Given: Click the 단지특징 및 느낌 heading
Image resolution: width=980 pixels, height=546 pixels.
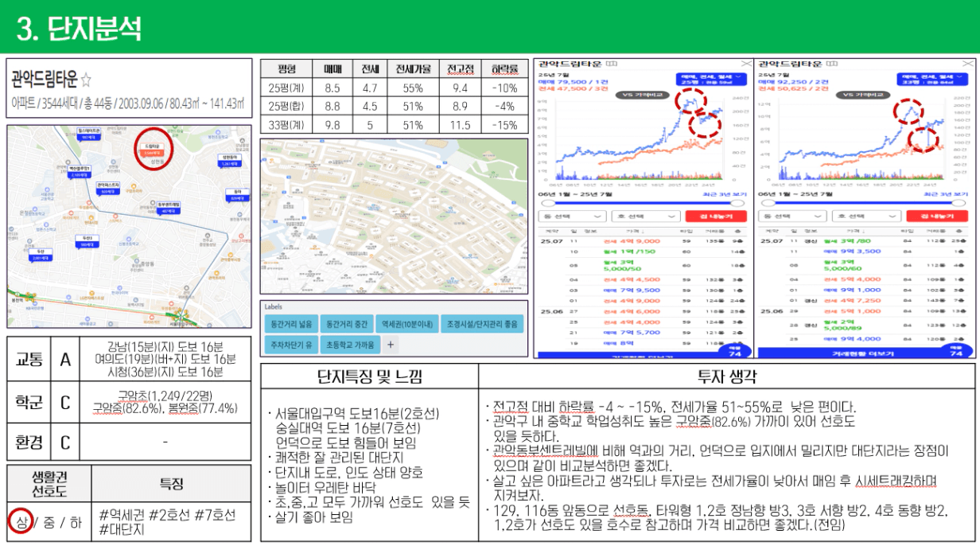Looking at the screenshot, I should pyautogui.click(x=369, y=376).
